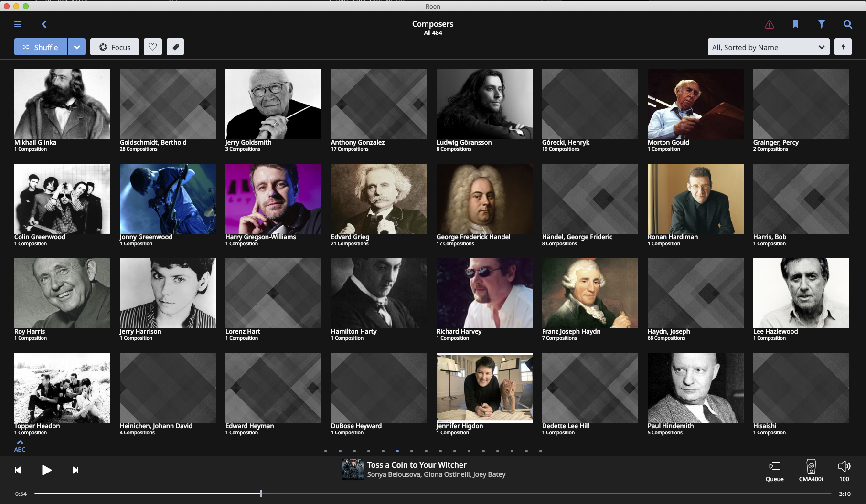Open search with the magnifier icon

click(847, 24)
